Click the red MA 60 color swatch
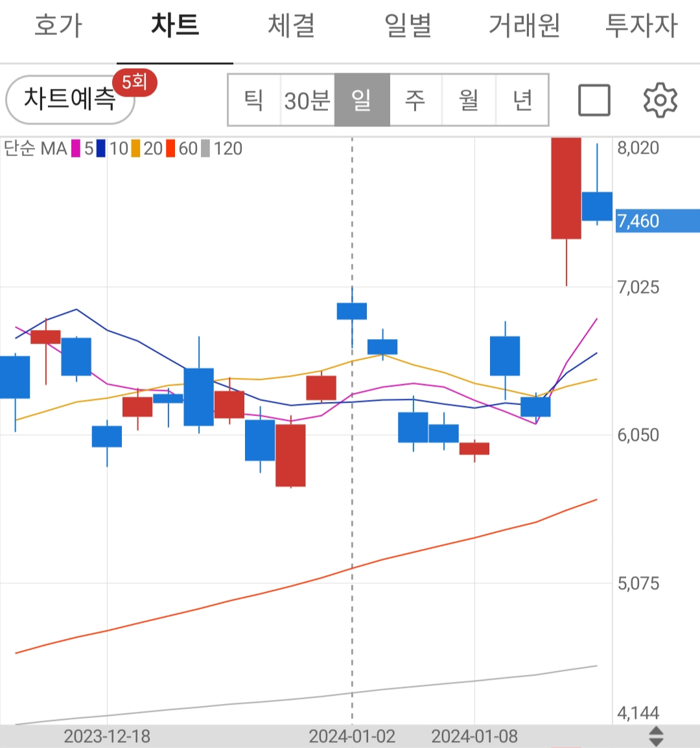700x748 pixels. click(170, 148)
